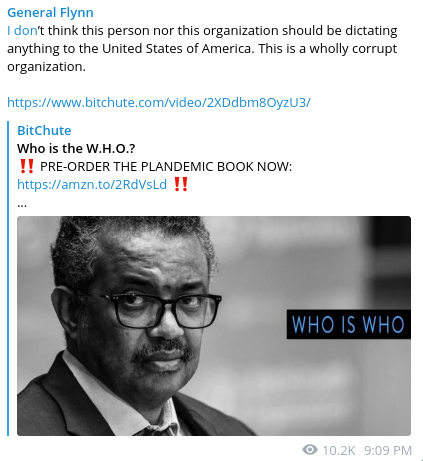The height and width of the screenshot is (461, 423).
Task: Click the final word "organization." of the message
Action: (46, 67)
